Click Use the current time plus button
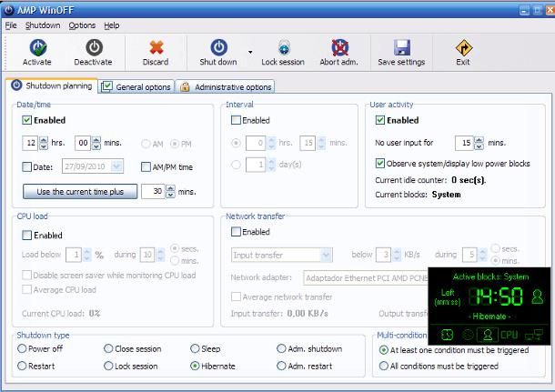Screen dimensions: 555x392 [80, 191]
